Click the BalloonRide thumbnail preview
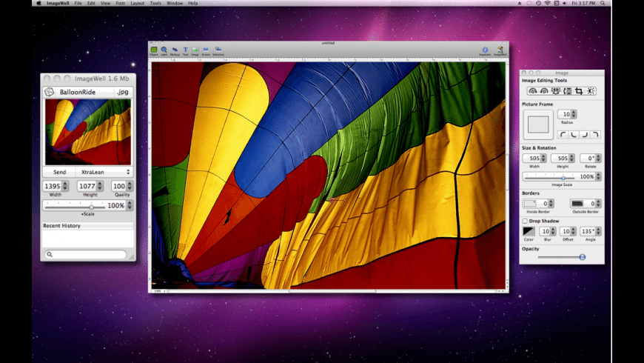Screen dimensions: 644x363 pyautogui.click(x=88, y=132)
